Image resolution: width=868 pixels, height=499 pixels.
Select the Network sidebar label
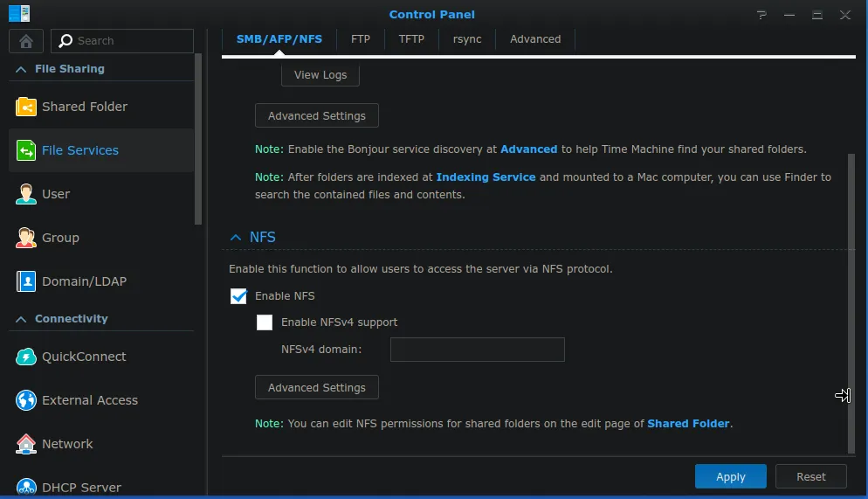point(67,444)
